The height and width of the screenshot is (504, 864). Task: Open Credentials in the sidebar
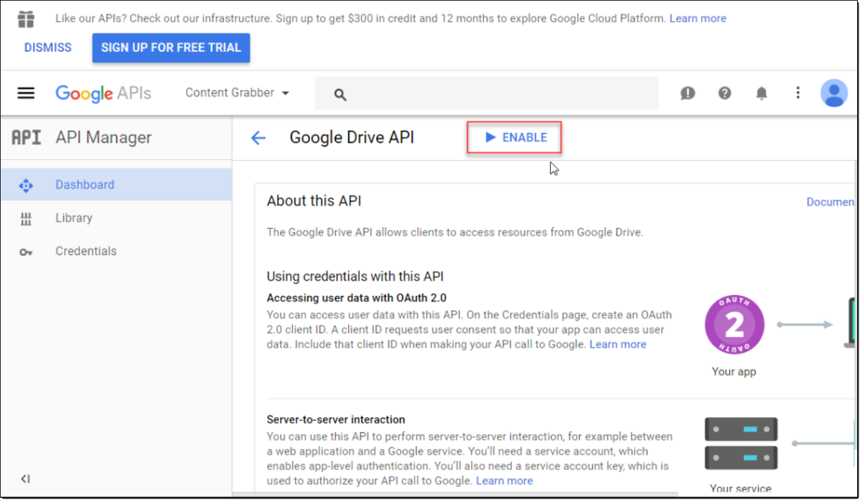click(x=86, y=251)
